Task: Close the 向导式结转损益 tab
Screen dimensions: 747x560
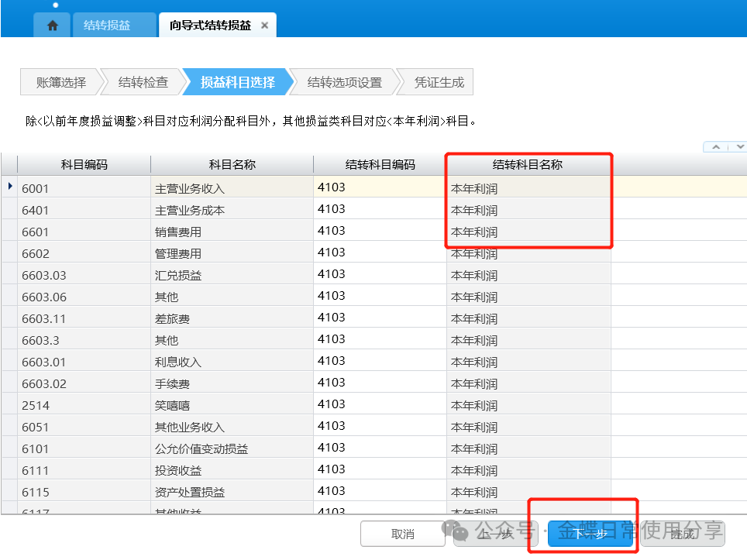Action: [x=264, y=26]
